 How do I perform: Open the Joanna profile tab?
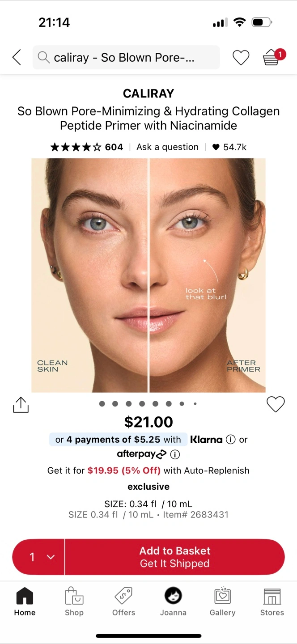click(173, 602)
